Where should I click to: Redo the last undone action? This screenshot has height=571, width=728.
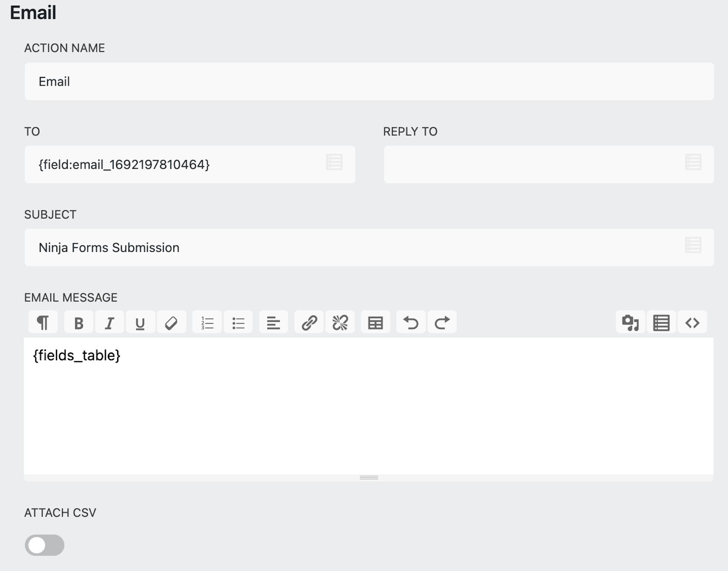442,322
